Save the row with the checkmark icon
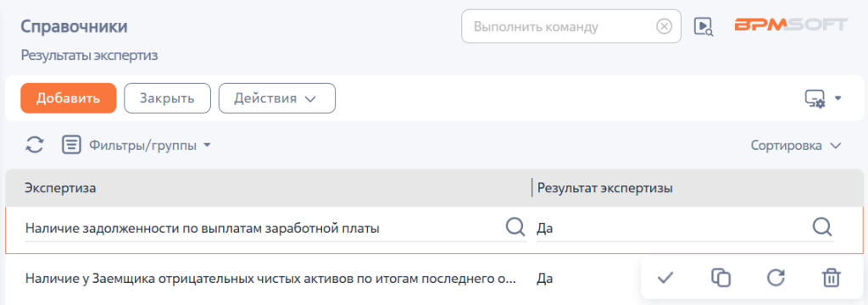 [665, 278]
